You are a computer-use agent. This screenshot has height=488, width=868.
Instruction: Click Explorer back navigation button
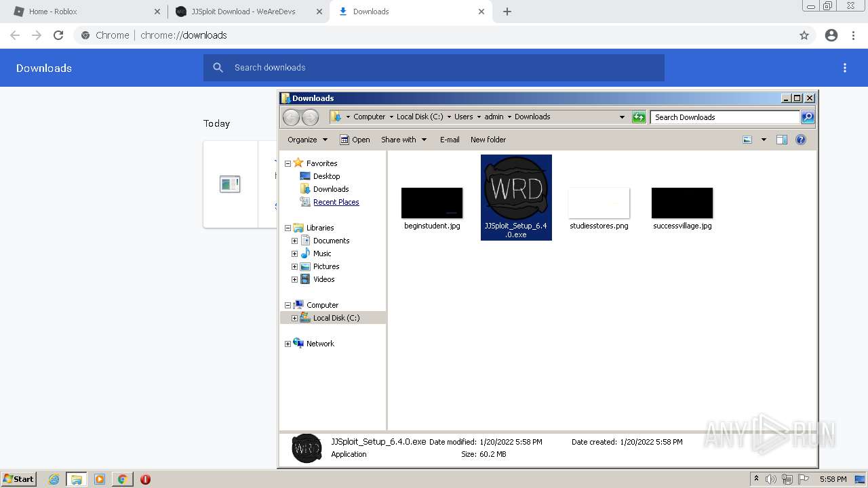coord(291,117)
